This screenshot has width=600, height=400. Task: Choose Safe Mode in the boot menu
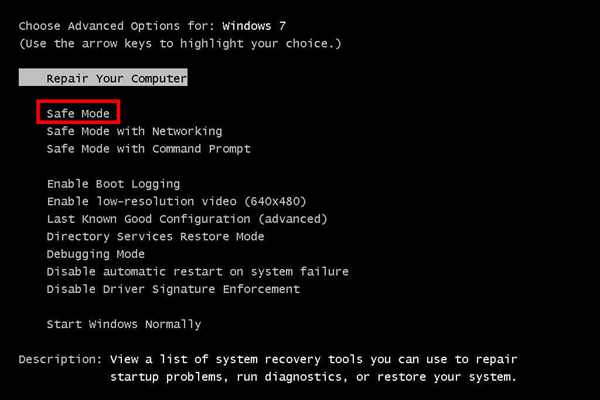(x=78, y=114)
